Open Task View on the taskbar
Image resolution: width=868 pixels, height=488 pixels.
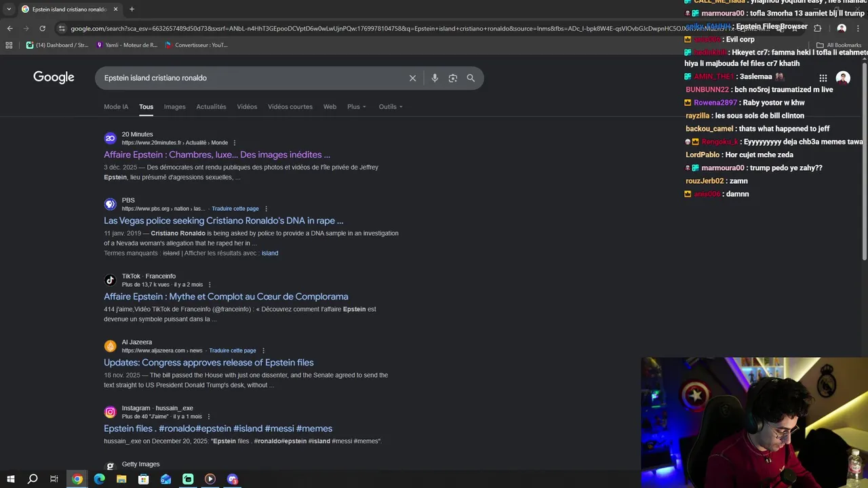[x=54, y=479]
